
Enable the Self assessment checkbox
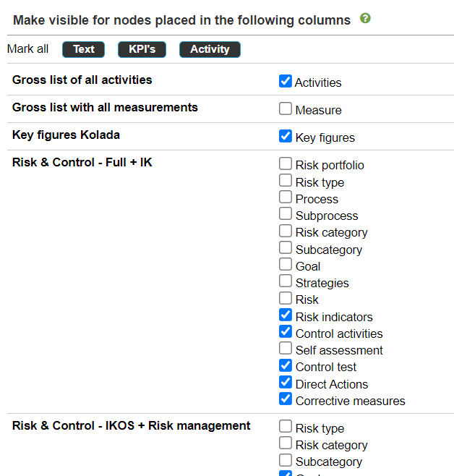coord(286,348)
